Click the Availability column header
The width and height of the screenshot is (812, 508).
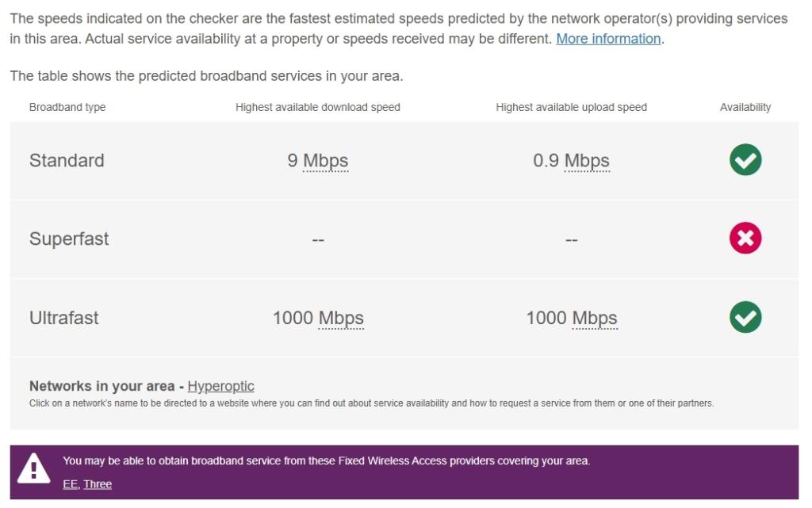pos(745,106)
